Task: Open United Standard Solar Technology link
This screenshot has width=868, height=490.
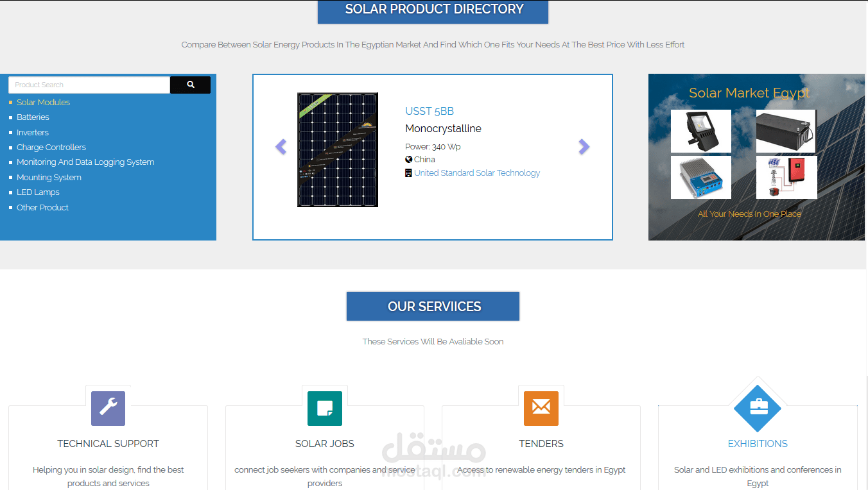Action: [477, 173]
